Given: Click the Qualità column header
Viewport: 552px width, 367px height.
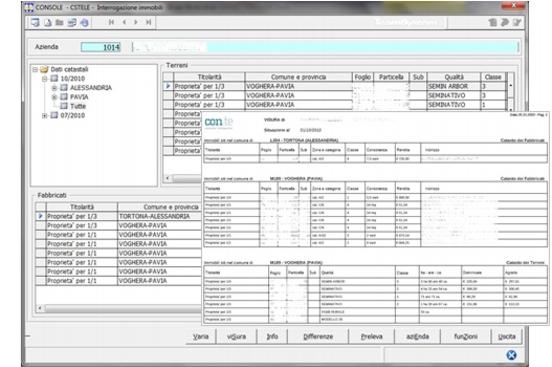Looking at the screenshot, I should (454, 77).
